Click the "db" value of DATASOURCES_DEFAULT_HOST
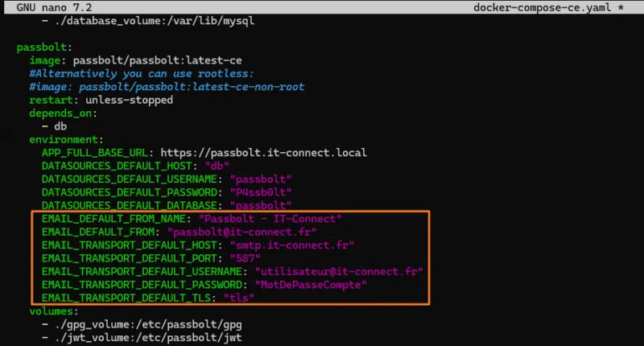This screenshot has height=346, width=644. [x=217, y=166]
